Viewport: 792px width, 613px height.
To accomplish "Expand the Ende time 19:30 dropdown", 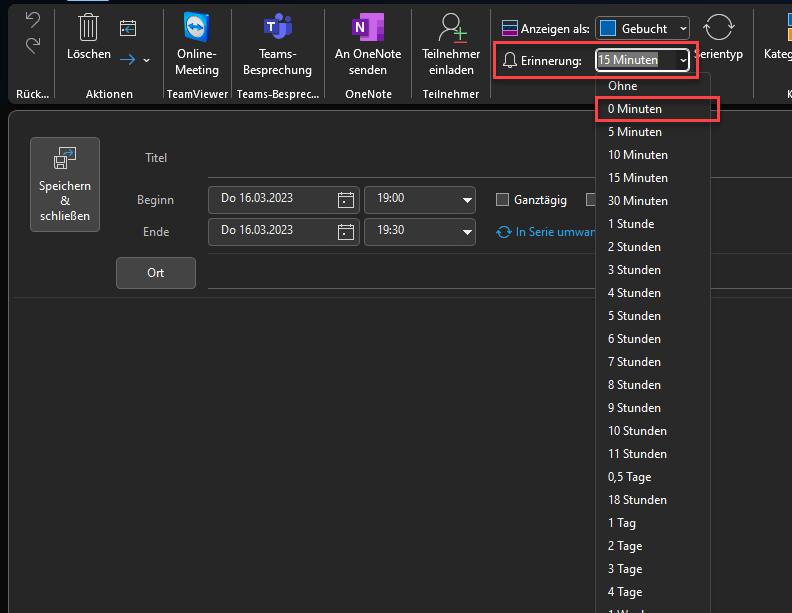I will pos(466,233).
